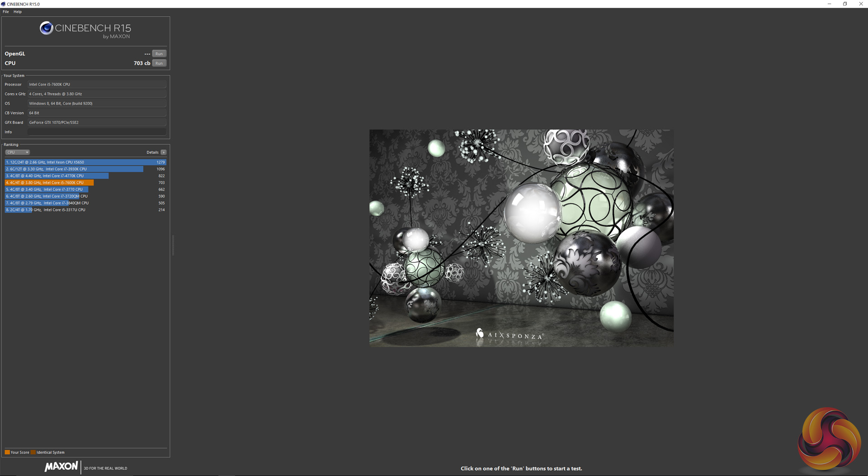The height and width of the screenshot is (476, 868).
Task: Click the 214 score value
Action: pos(161,210)
